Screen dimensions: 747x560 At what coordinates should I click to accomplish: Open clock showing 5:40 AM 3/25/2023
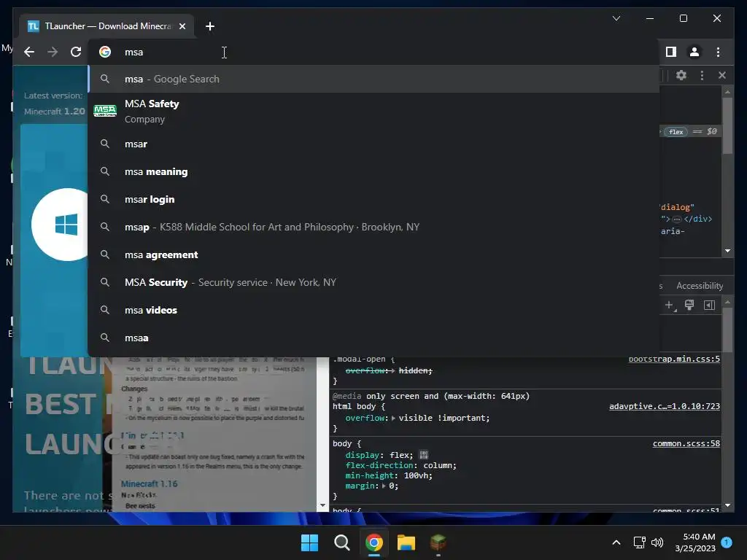(695, 542)
